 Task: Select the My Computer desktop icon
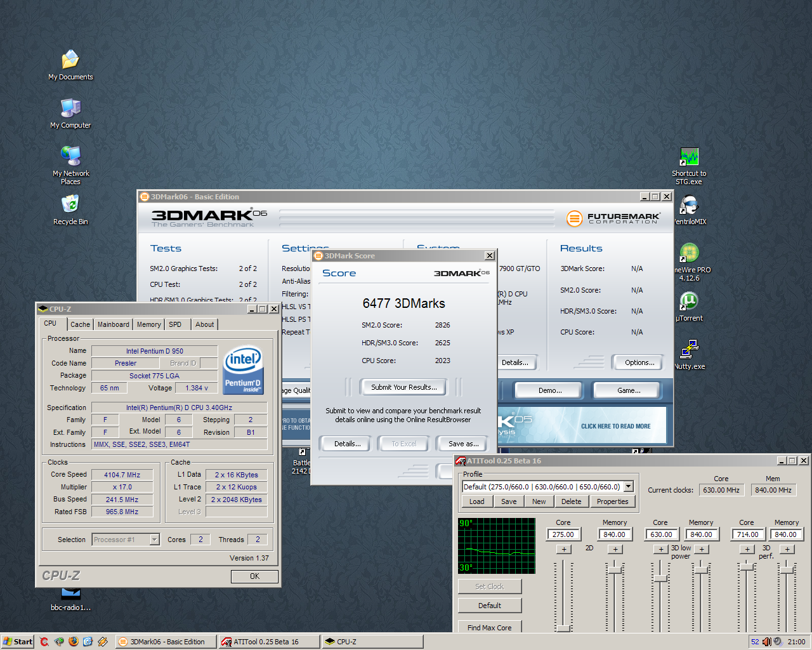coord(70,108)
